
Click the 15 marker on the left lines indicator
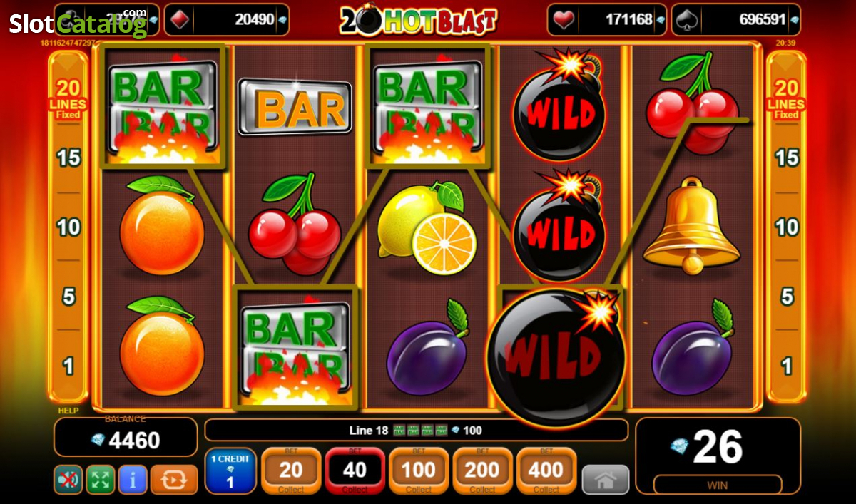tap(68, 158)
